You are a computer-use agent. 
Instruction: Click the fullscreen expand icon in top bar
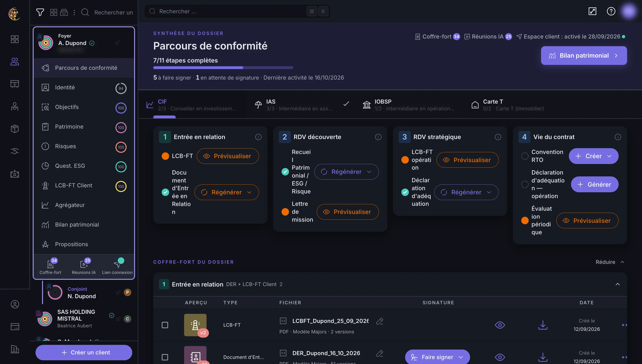tap(592, 11)
